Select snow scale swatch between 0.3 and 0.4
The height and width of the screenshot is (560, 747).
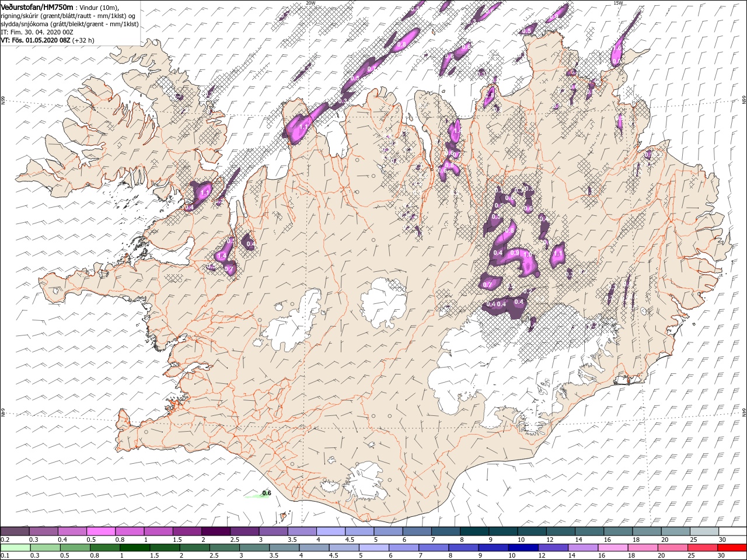pos(43,531)
